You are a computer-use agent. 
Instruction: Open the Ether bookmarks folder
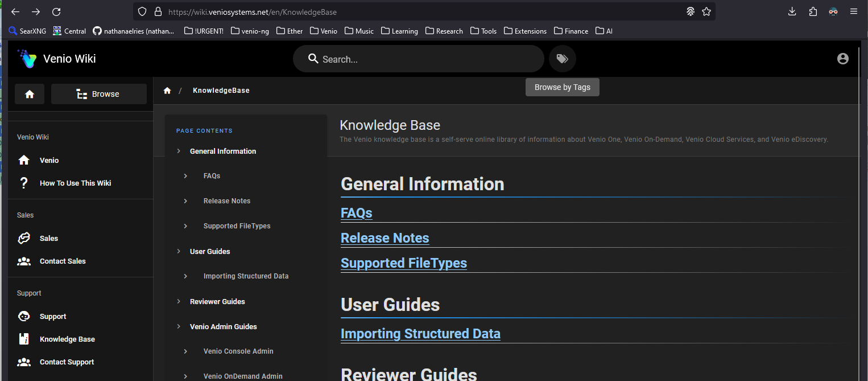coord(290,31)
